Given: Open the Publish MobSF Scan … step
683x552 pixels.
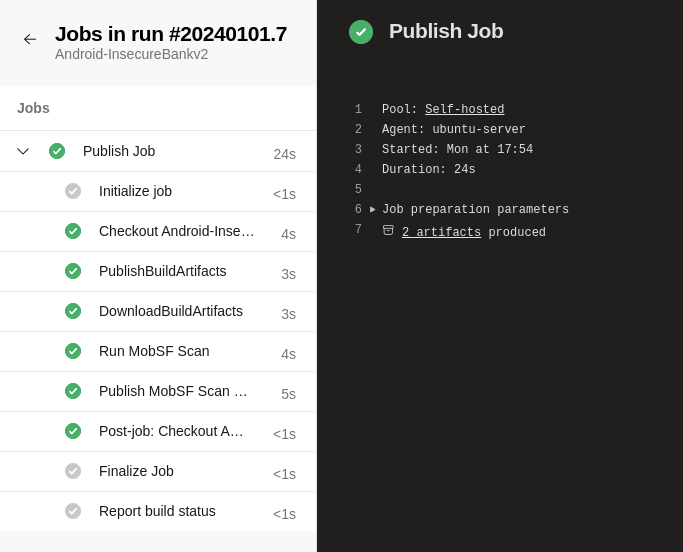Looking at the screenshot, I should (158, 392).
